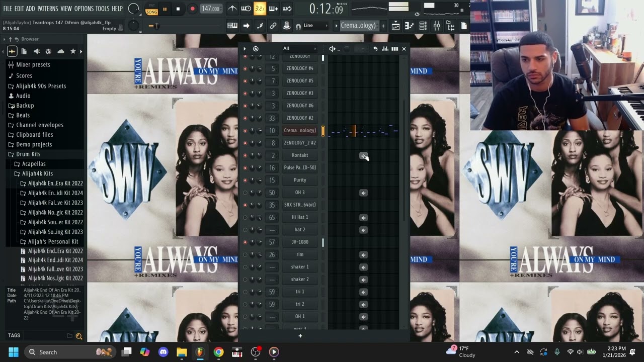Click the 147.000 tempo field
This screenshot has height=362, width=644.
pyautogui.click(x=210, y=9)
